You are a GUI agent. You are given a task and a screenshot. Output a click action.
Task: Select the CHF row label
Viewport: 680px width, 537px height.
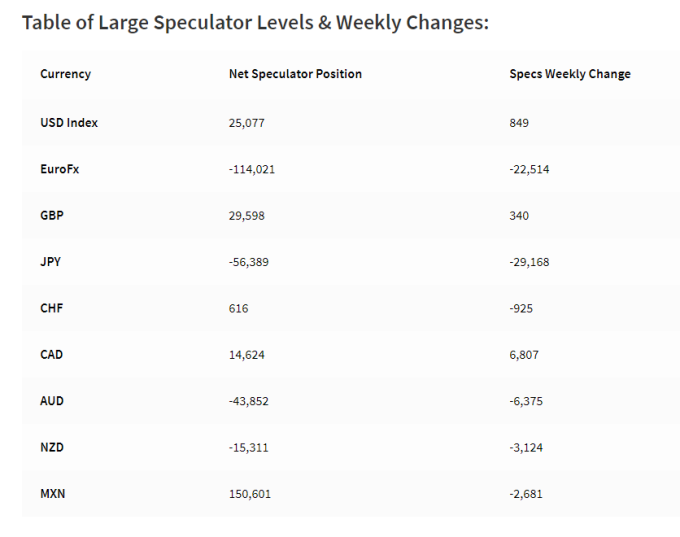point(52,308)
